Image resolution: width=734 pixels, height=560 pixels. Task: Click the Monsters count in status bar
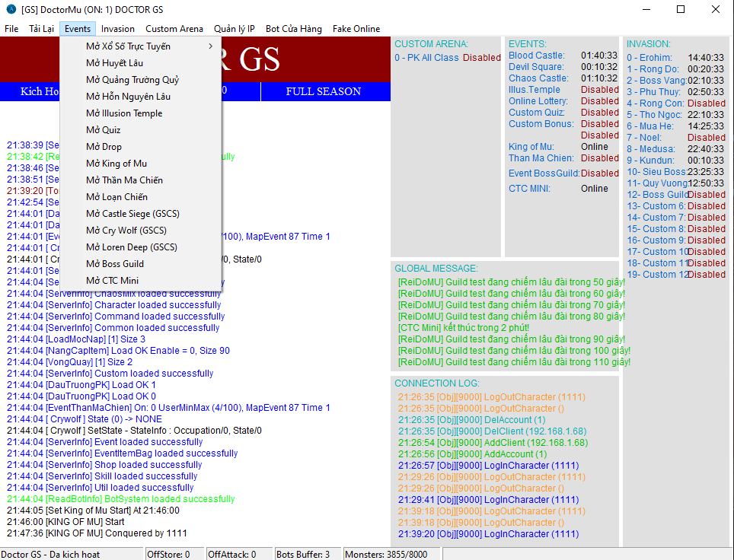click(x=386, y=554)
